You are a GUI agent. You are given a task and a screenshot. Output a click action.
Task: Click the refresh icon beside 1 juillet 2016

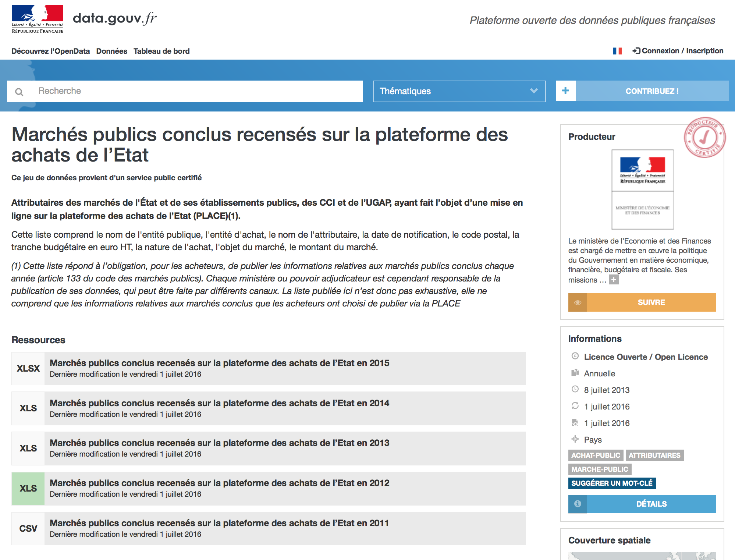(x=574, y=406)
